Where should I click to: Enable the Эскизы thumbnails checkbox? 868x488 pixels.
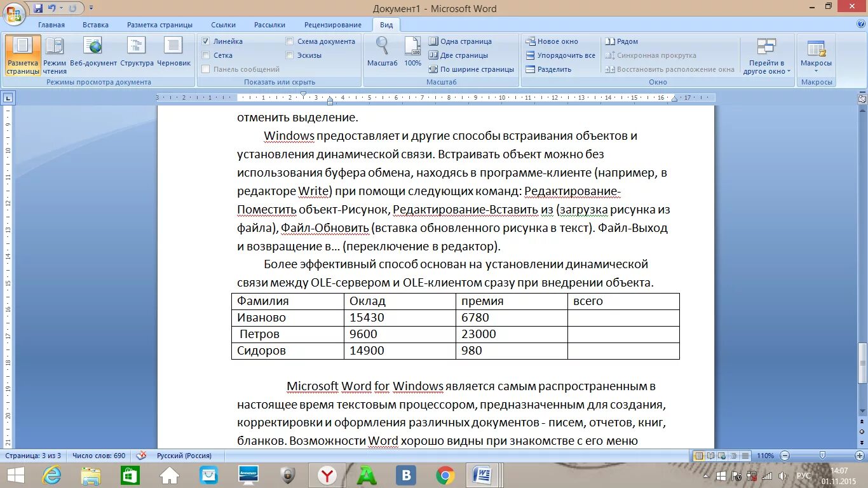tap(290, 55)
